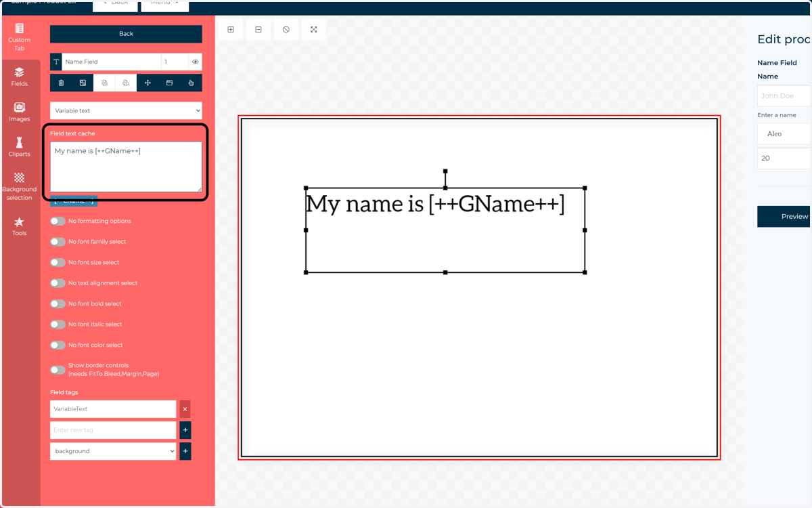Click the print preview icon with magnifier
Screen dimensions: 812x508
coord(126,83)
